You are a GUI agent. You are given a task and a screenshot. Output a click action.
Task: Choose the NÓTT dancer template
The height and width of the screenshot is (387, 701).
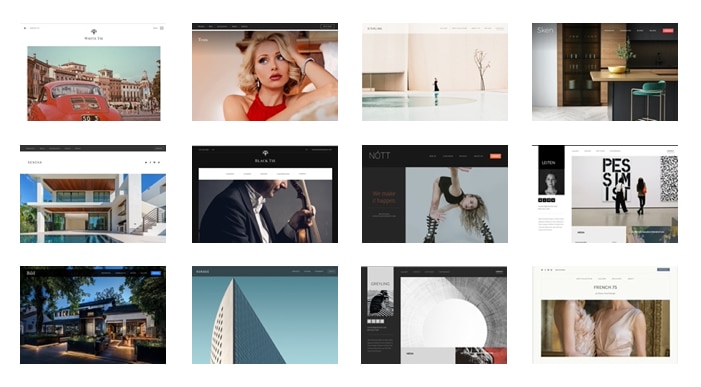tap(435, 194)
